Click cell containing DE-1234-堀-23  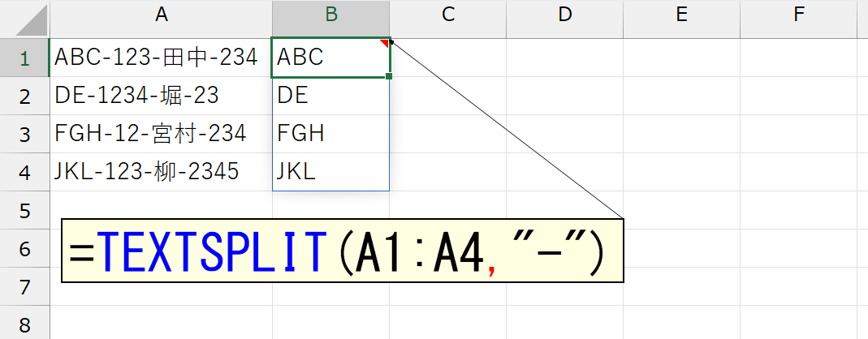click(x=161, y=96)
